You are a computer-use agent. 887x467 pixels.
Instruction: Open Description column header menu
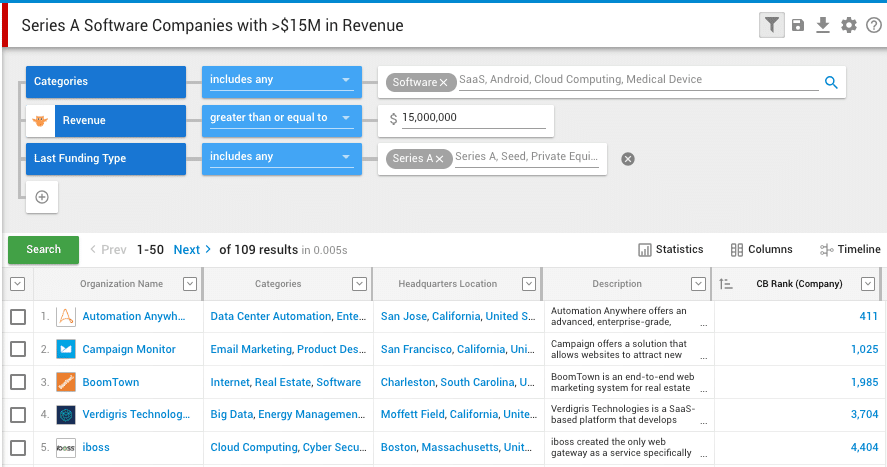coord(699,284)
